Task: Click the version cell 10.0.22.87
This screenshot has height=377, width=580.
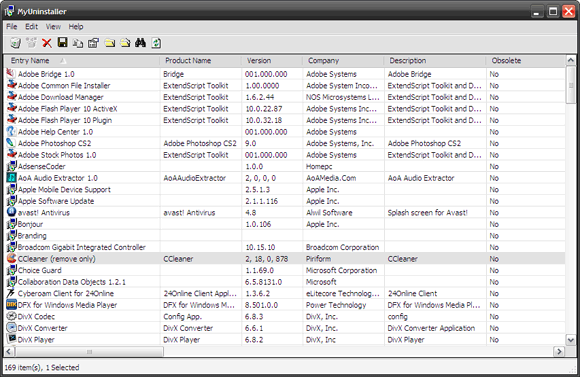Action: click(263, 109)
